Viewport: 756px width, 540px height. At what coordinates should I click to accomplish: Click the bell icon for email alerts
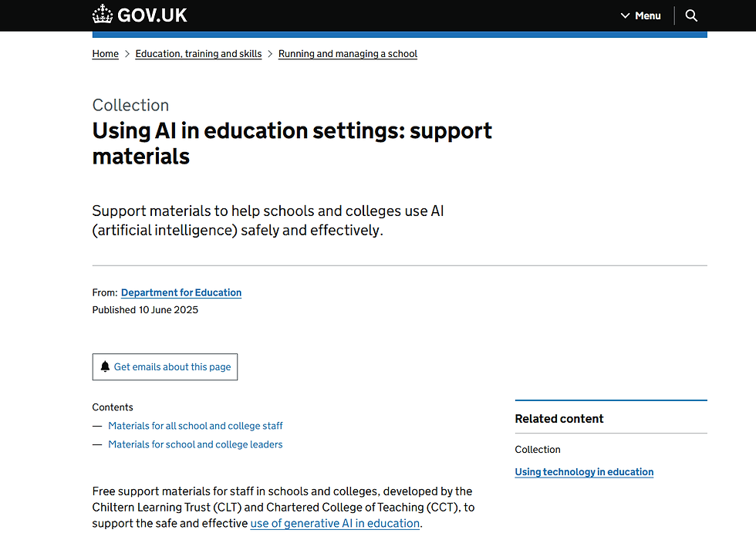[x=105, y=366]
